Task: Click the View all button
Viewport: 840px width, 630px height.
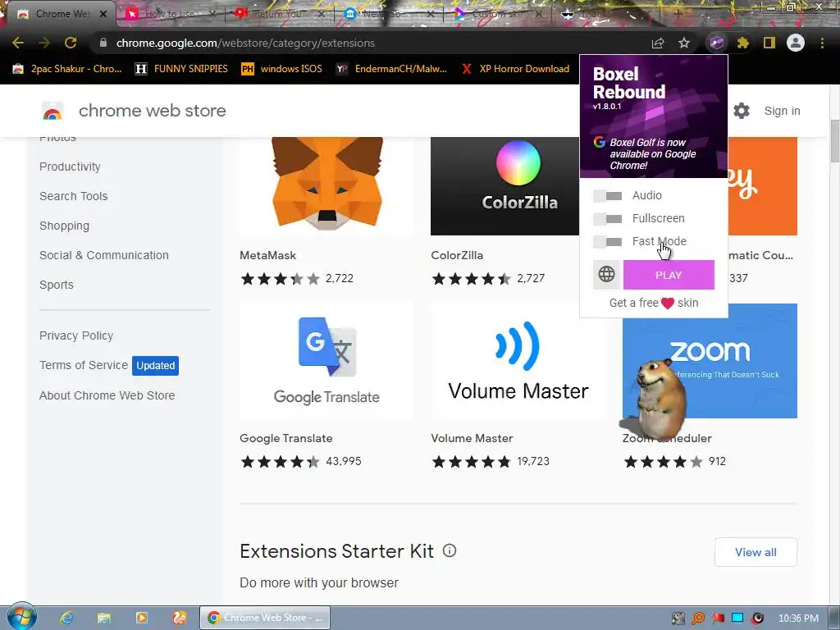Action: pos(756,552)
